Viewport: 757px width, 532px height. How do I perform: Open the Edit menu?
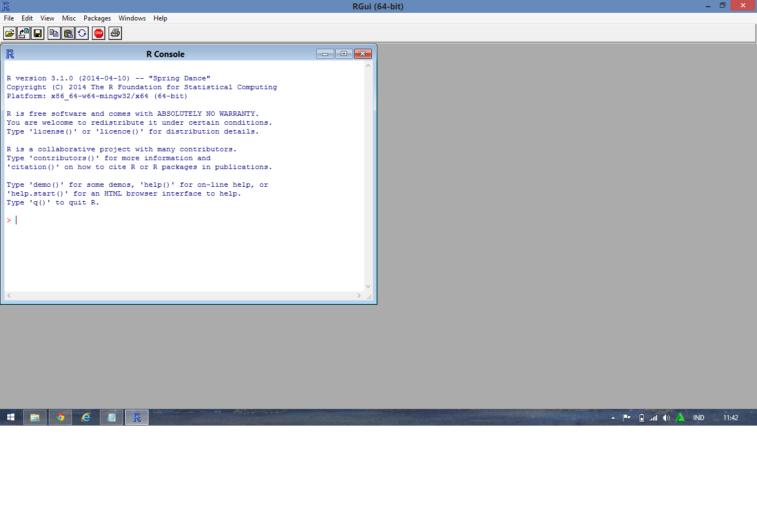click(x=27, y=18)
